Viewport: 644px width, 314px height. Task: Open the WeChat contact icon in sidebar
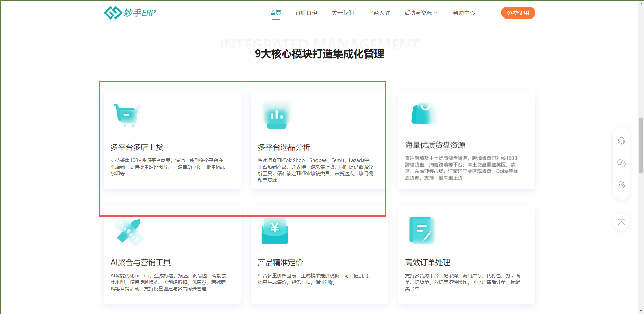[621, 163]
